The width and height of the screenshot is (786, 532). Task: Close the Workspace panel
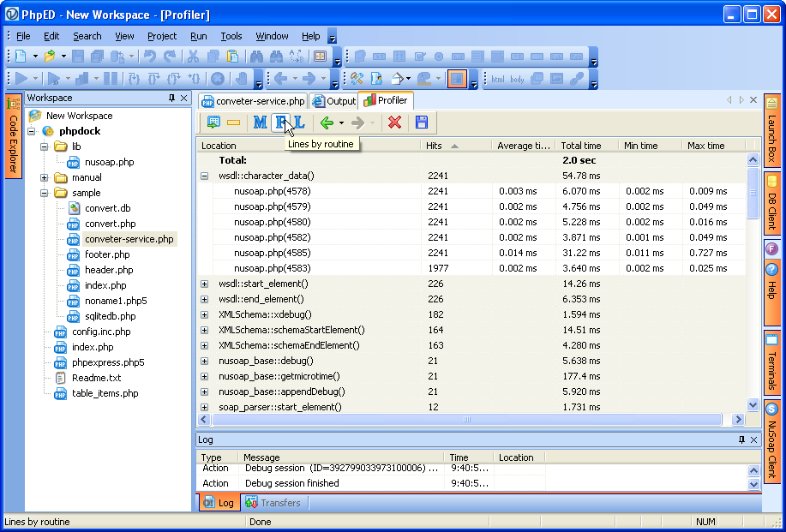[184, 98]
